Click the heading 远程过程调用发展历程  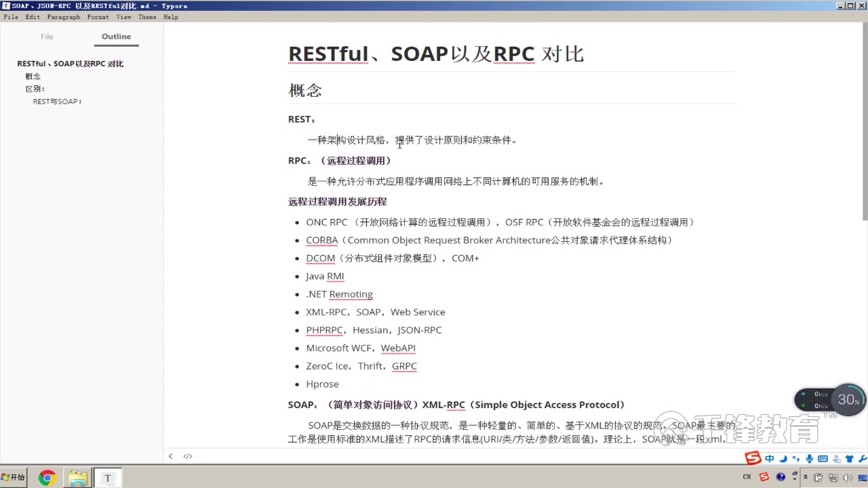coord(337,201)
